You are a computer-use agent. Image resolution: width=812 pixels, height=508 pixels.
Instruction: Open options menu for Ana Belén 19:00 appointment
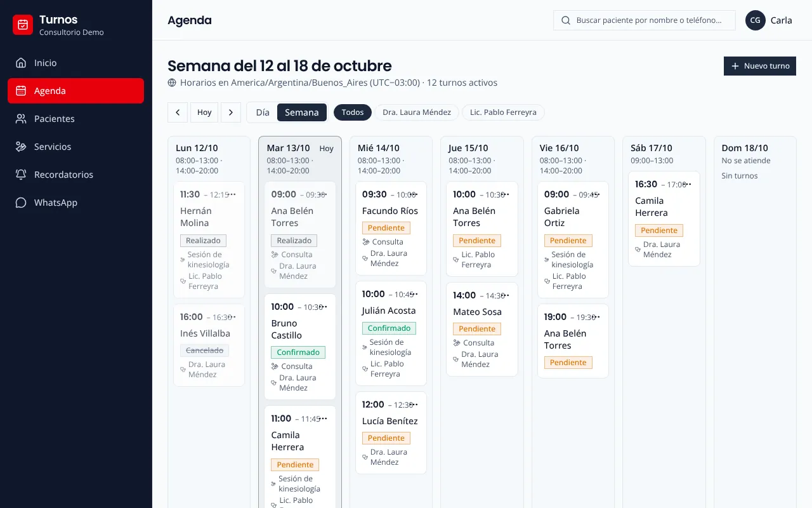coord(596,317)
